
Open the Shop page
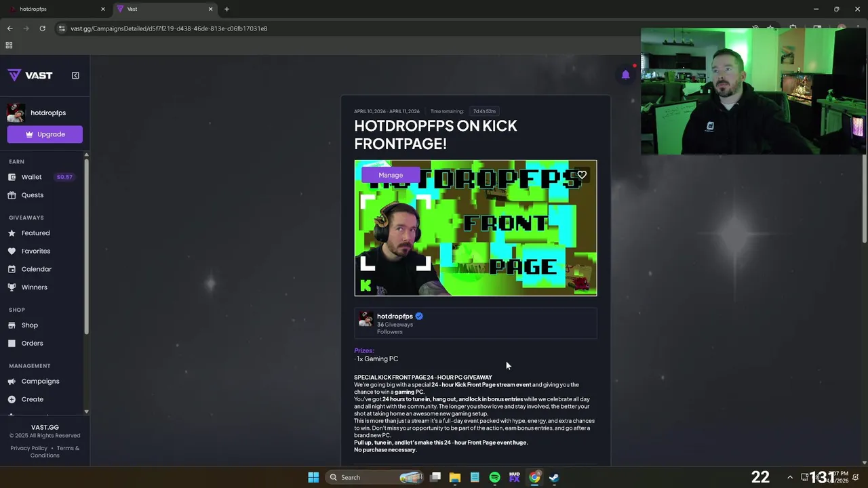(x=29, y=325)
